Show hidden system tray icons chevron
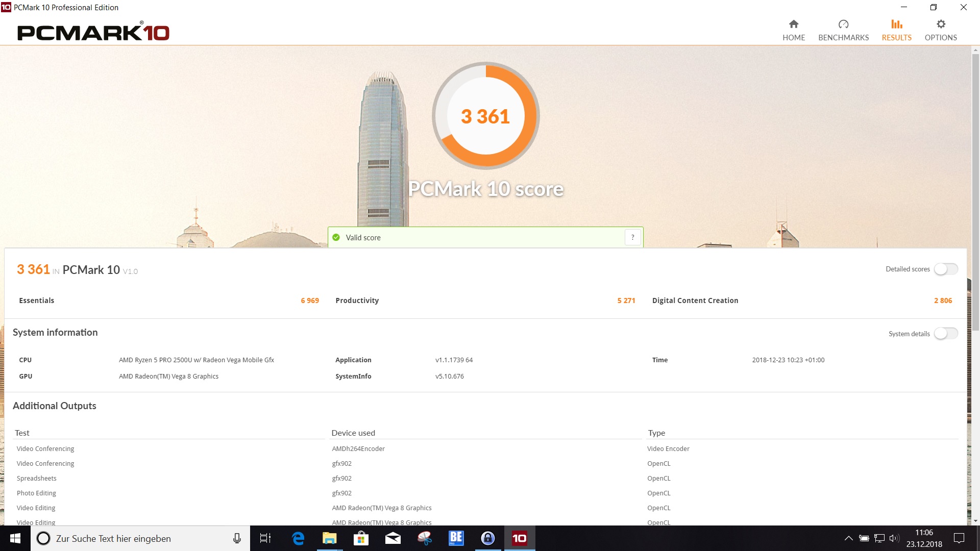This screenshot has height=551, width=980. pos(848,538)
